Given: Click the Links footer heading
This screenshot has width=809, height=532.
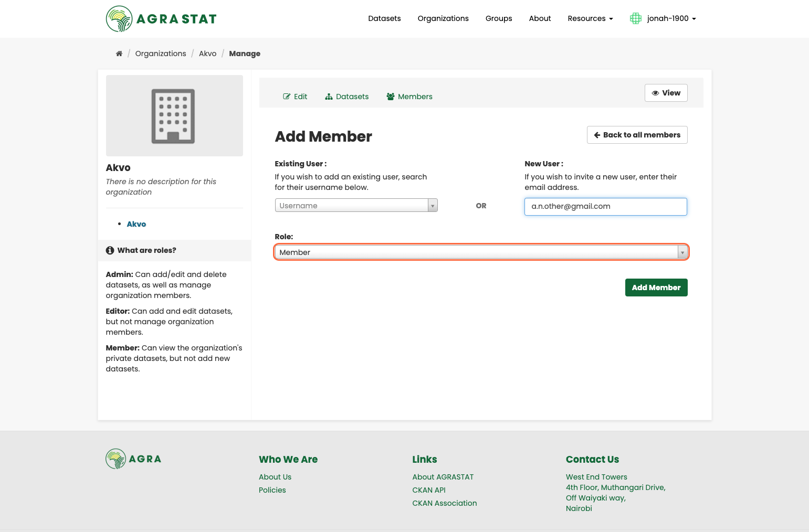Looking at the screenshot, I should [425, 460].
